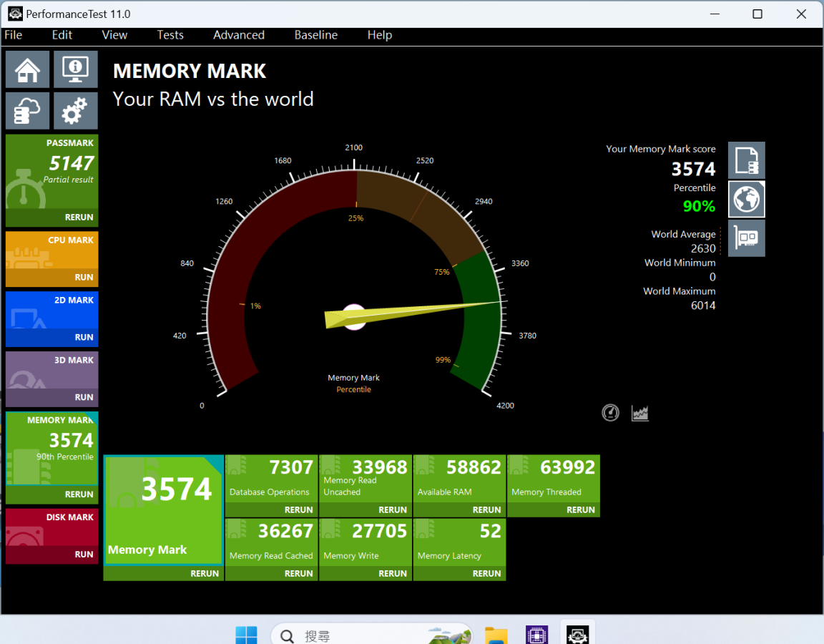The width and height of the screenshot is (824, 644).
Task: Open the File menu
Action: pyautogui.click(x=13, y=35)
